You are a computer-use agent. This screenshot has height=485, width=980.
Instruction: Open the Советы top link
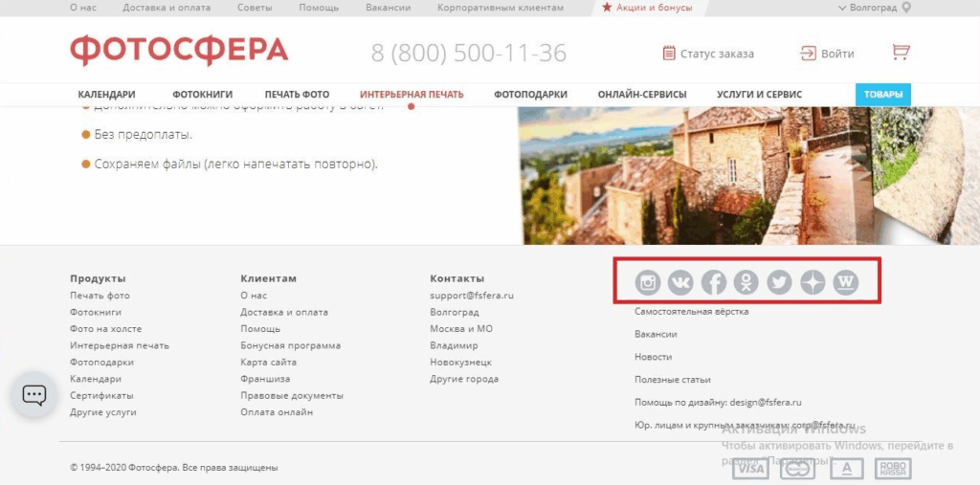coord(255,8)
